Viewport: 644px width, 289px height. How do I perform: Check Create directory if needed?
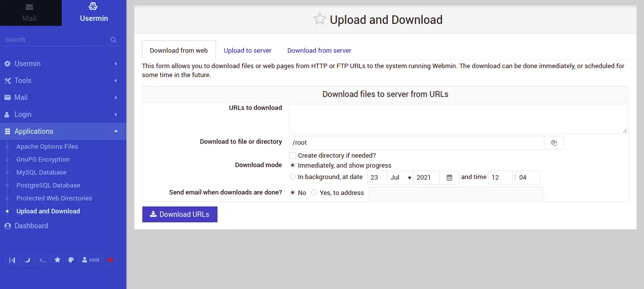coord(293,156)
